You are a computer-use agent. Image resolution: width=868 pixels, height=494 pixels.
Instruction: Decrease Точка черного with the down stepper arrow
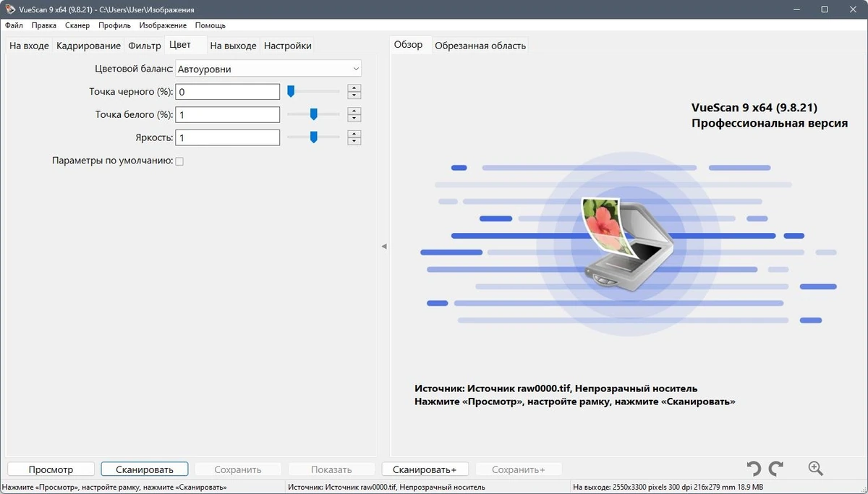click(x=354, y=95)
